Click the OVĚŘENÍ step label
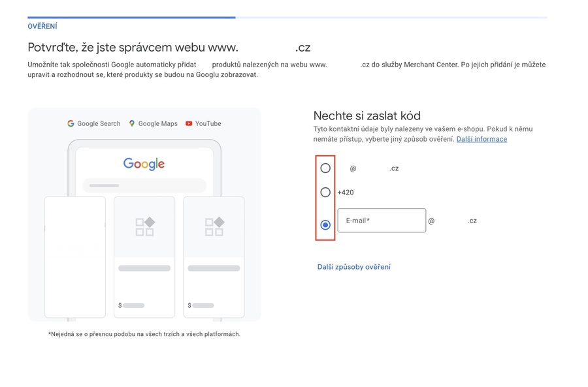588x387 pixels. click(x=42, y=26)
